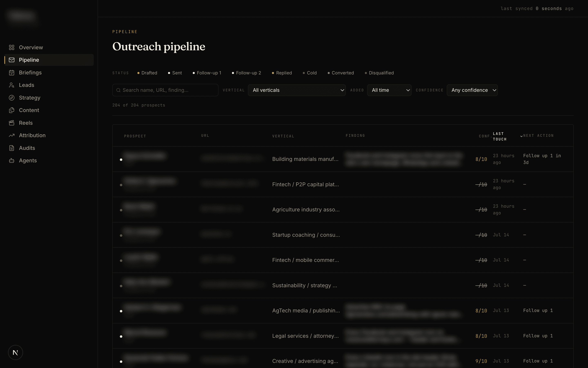Click the Last Touch sort arrow
This screenshot has height=368, width=588.
tap(521, 136)
